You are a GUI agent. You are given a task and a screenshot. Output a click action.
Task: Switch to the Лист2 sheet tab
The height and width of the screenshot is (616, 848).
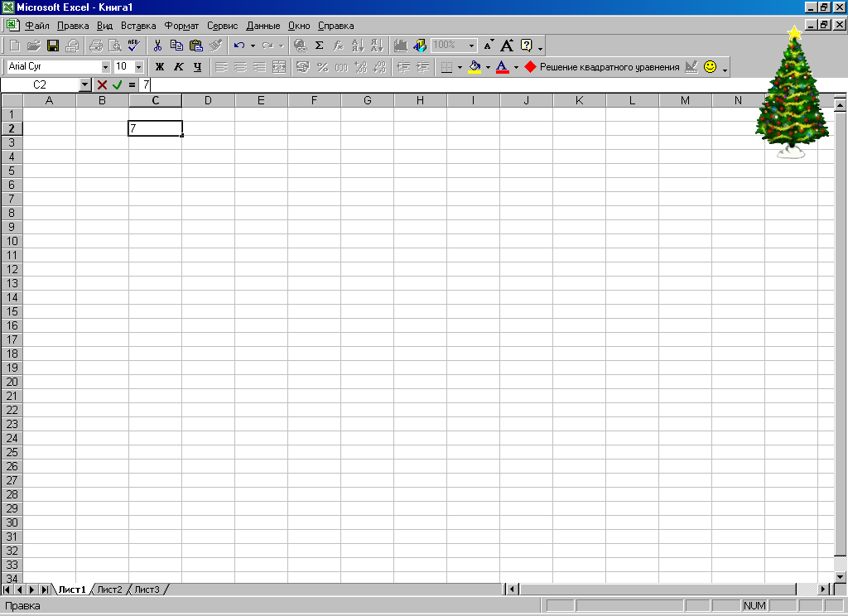(x=110, y=590)
